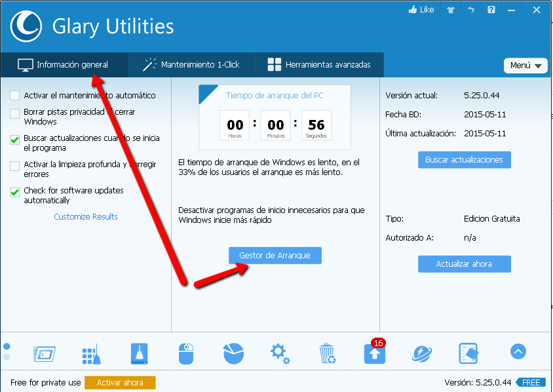Expand the toolbar with the circled chevron up
This screenshot has height=392, width=553.
[x=518, y=351]
